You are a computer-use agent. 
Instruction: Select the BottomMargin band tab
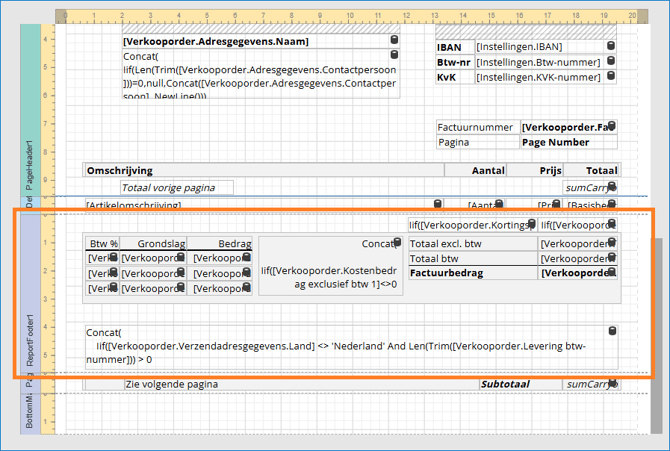tap(29, 412)
